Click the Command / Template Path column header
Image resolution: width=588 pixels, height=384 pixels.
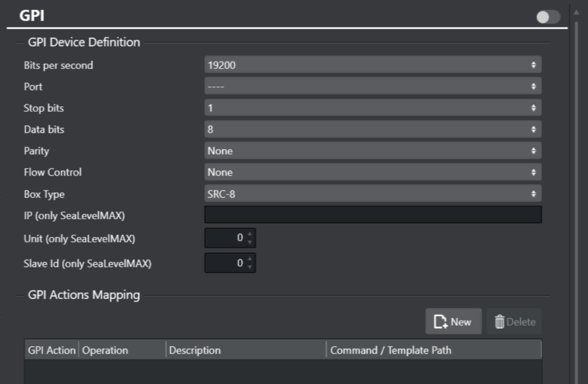click(x=433, y=350)
